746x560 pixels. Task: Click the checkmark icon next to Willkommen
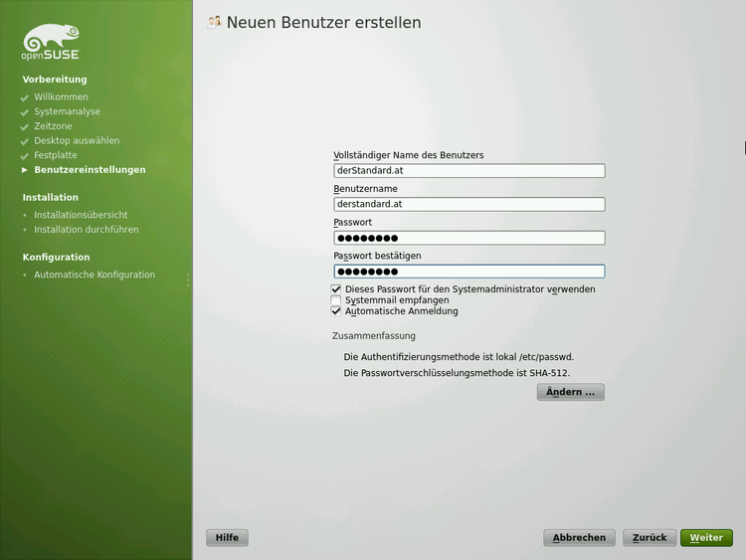[x=25, y=97]
